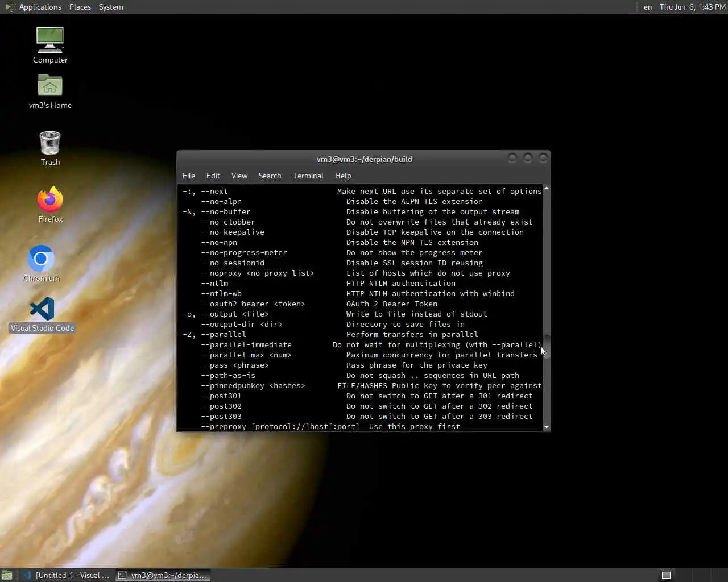Click the terminal scrollbar up arrow

(547, 188)
